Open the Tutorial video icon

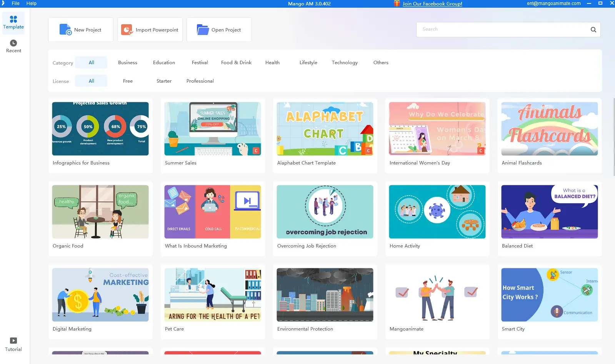pyautogui.click(x=13, y=341)
